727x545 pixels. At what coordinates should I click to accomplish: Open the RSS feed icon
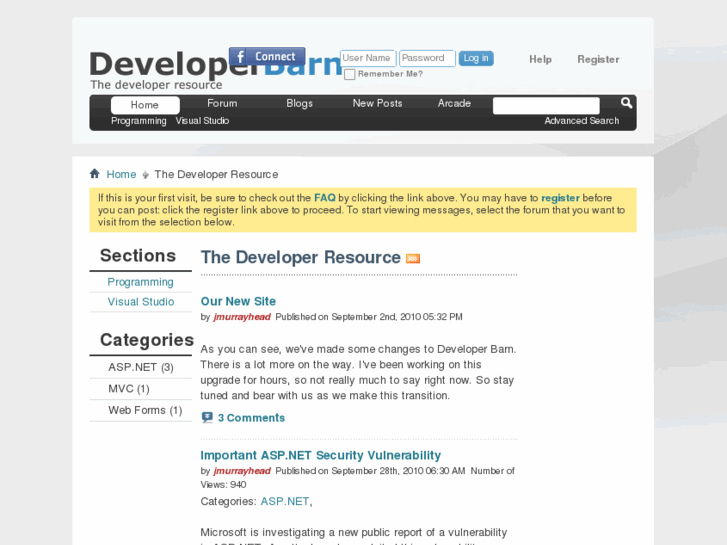[x=413, y=258]
